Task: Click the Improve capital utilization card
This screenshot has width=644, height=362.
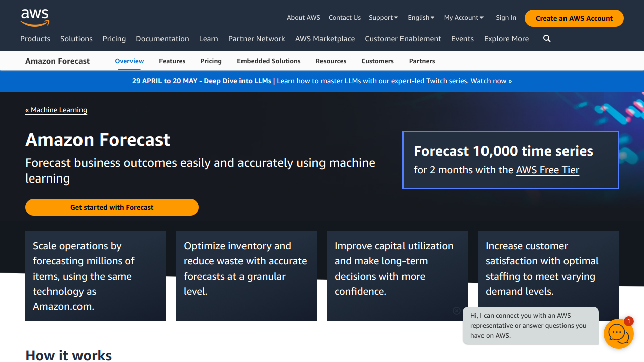Action: click(x=397, y=276)
